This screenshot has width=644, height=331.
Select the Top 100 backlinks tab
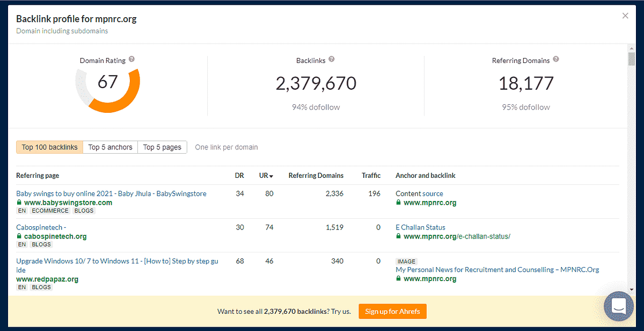(50, 147)
